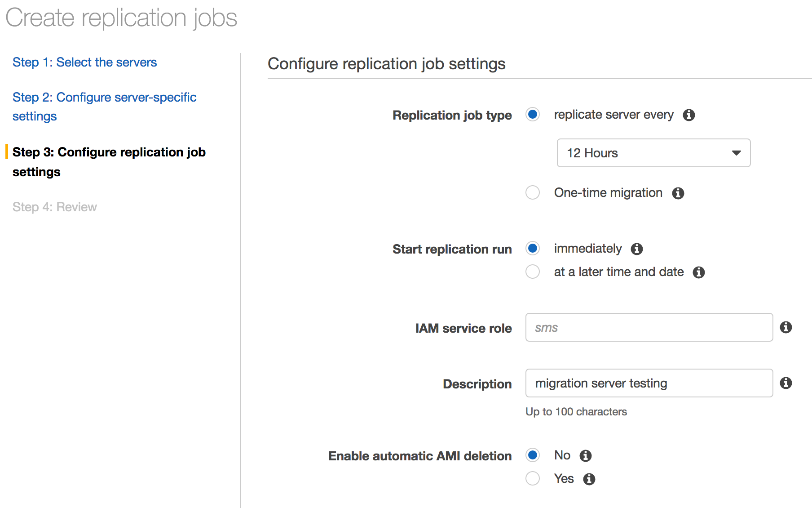Image resolution: width=812 pixels, height=508 pixels.
Task: Click info icon next to replicate server every
Action: point(688,115)
